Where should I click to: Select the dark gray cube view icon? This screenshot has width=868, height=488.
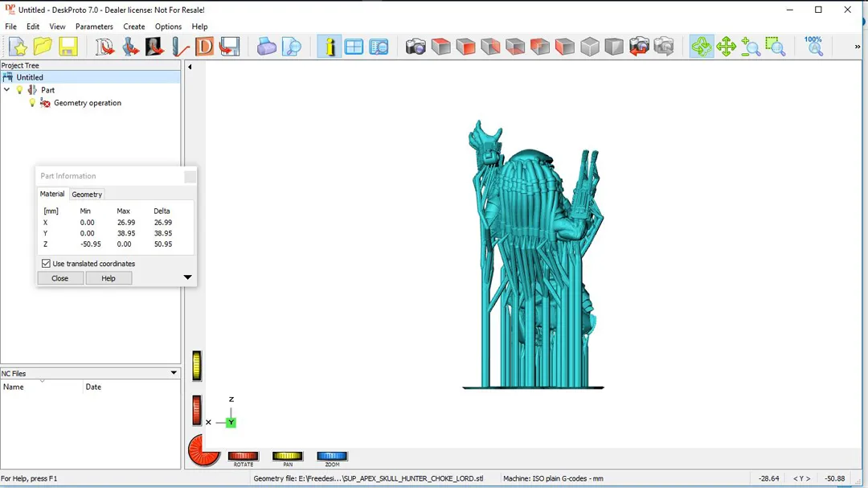pyautogui.click(x=614, y=47)
